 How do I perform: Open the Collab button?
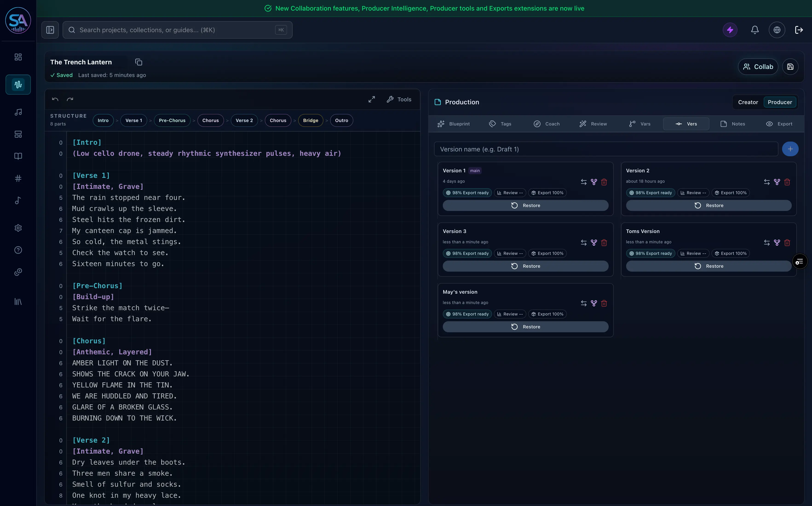758,67
